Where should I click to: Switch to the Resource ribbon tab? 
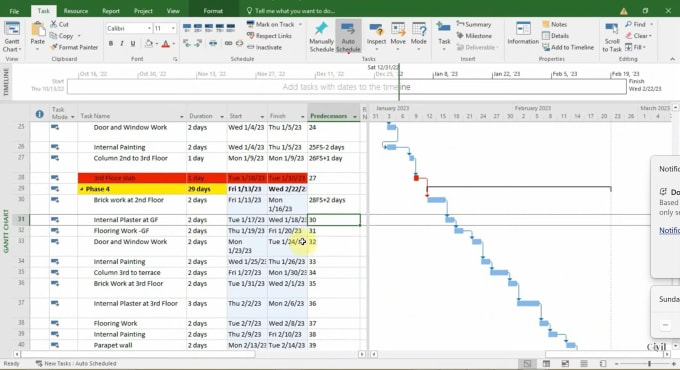(x=75, y=11)
